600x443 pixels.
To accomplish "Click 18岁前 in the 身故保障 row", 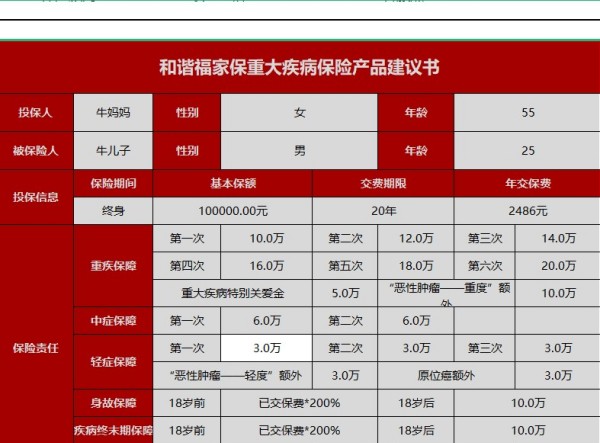I will coord(187,403).
